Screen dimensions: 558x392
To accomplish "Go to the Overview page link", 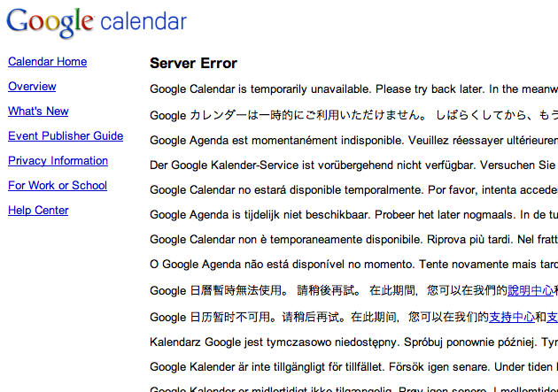I will [x=32, y=87].
